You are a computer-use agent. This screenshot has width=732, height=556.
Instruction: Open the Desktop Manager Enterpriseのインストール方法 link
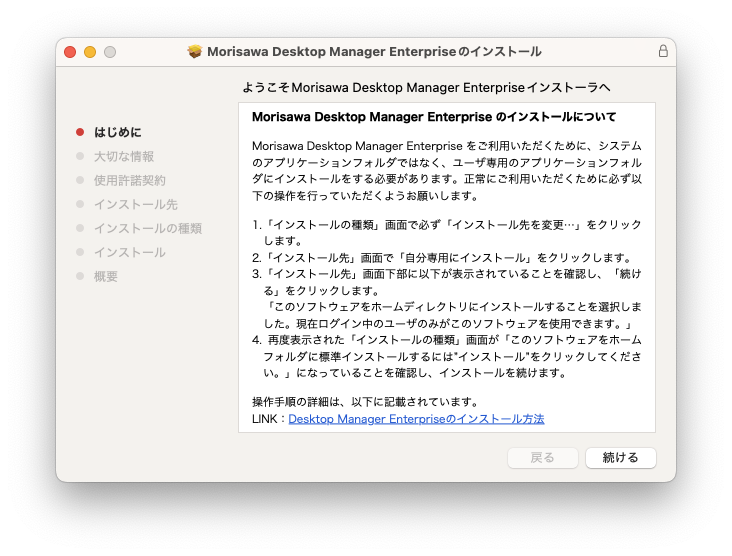point(416,419)
